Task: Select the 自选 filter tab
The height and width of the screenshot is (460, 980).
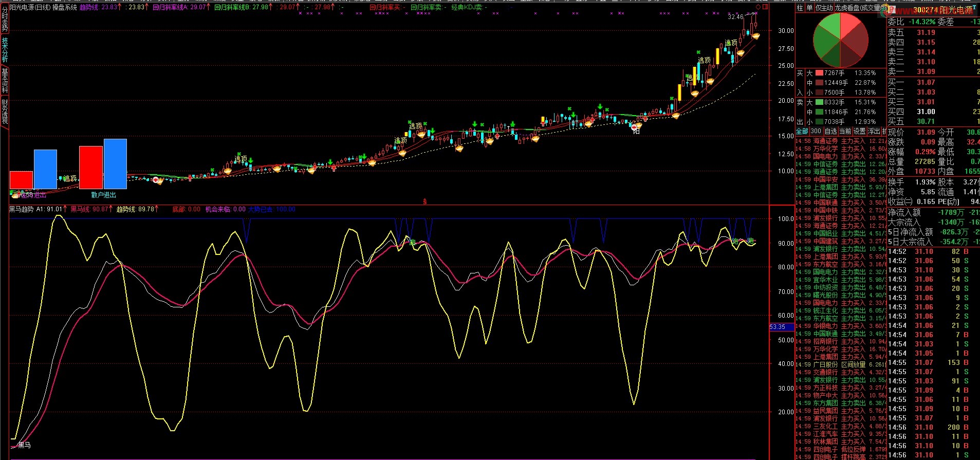Action: point(830,132)
